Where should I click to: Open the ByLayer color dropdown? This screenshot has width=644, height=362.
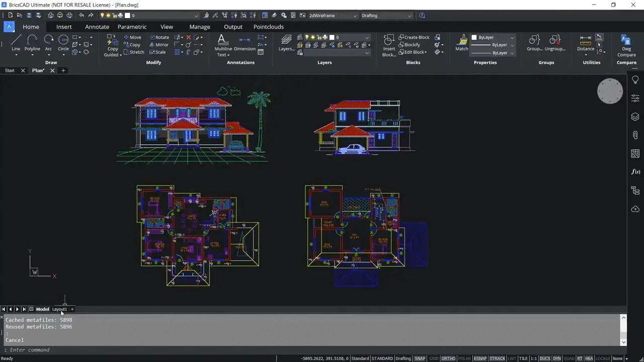click(x=493, y=37)
